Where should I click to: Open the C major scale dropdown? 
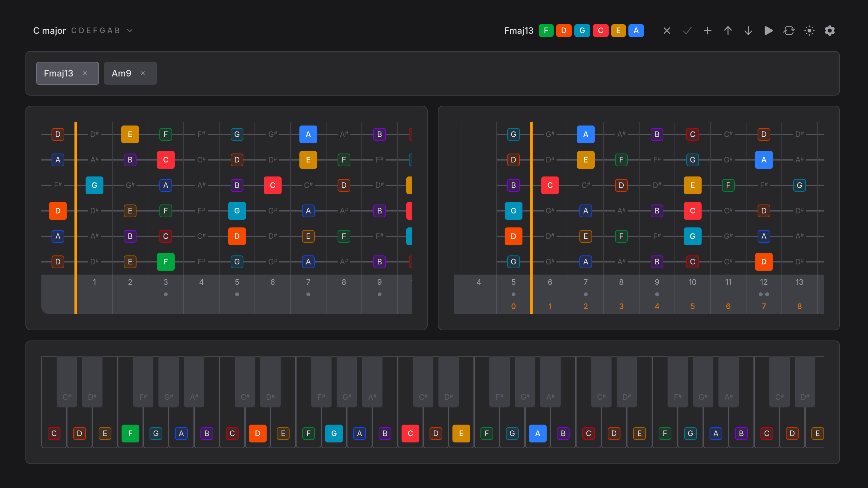(130, 30)
